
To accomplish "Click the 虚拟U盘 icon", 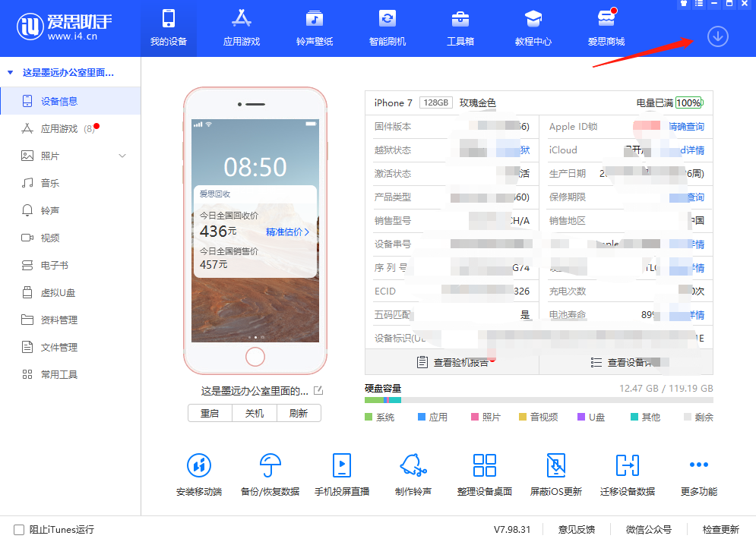I will (x=27, y=292).
